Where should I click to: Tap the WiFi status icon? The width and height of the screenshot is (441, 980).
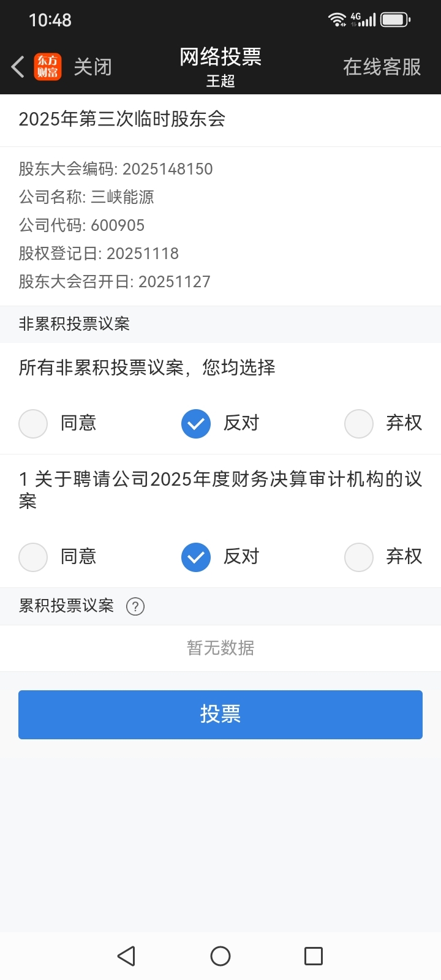(x=337, y=20)
